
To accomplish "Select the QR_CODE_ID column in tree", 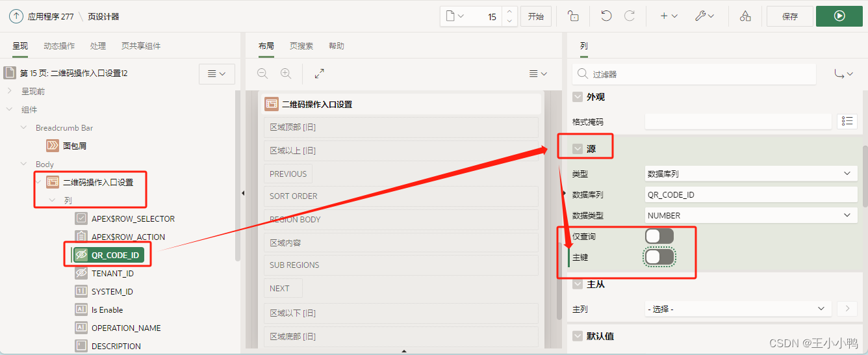I will point(108,255).
